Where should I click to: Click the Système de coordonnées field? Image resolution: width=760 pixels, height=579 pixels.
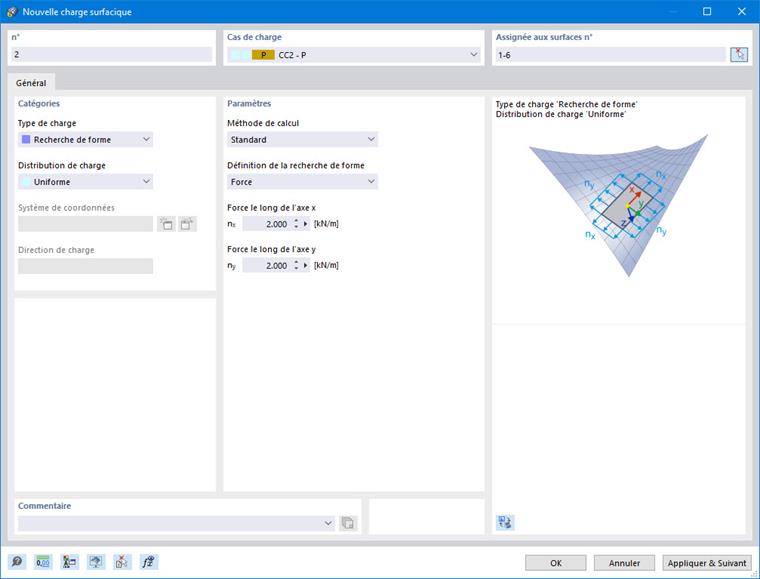[x=86, y=224]
